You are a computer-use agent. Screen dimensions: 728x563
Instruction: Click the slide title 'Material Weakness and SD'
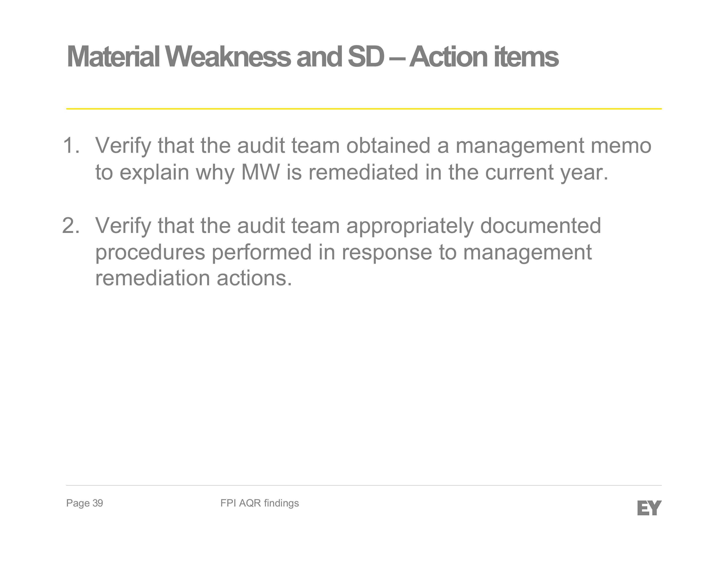[225, 57]
